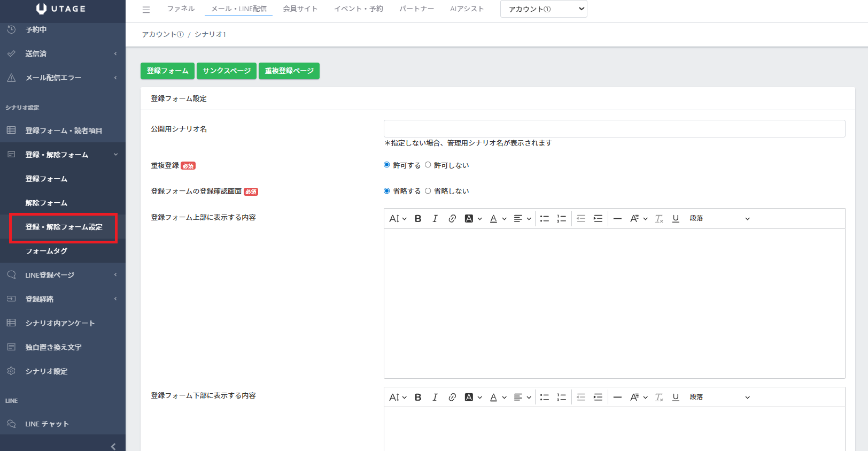The height and width of the screenshot is (451, 868).
Task: Click the green 重複登録ページ button
Action: click(x=289, y=71)
